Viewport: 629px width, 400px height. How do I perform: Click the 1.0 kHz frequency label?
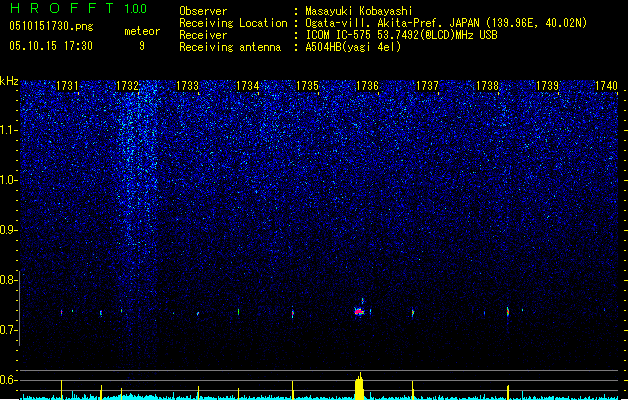point(9,180)
